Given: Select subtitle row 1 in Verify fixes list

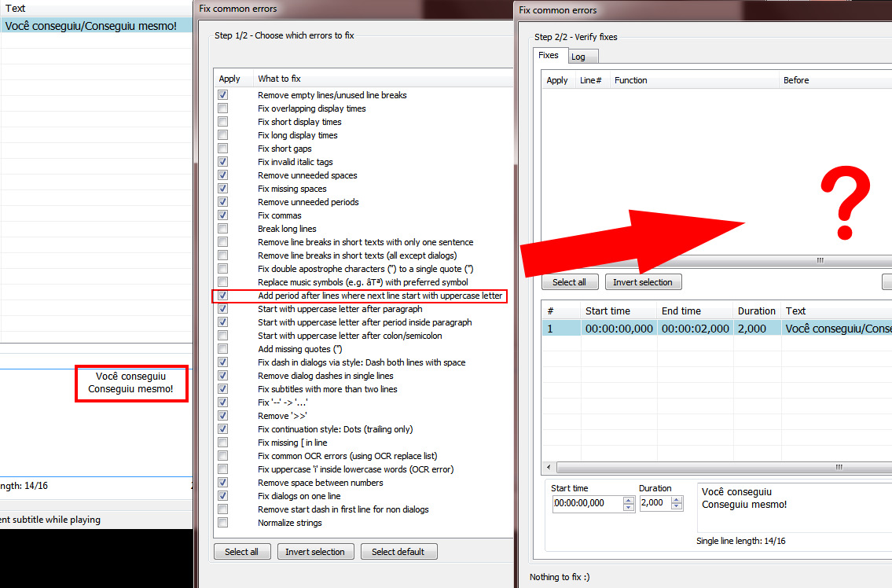Looking at the screenshot, I should click(717, 329).
